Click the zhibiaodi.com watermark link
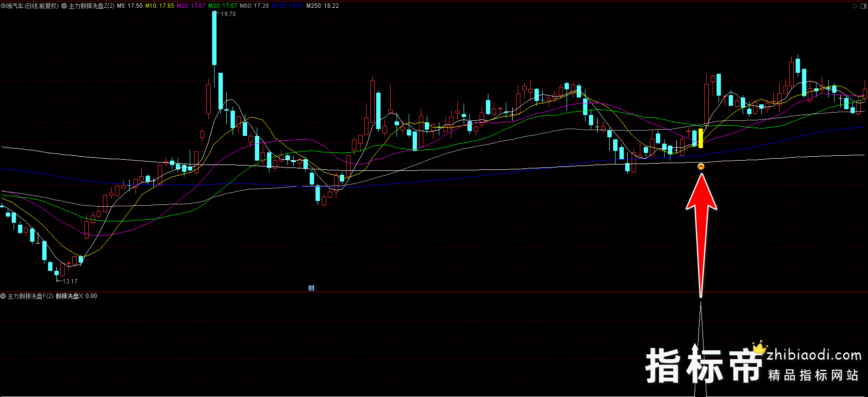 814,355
